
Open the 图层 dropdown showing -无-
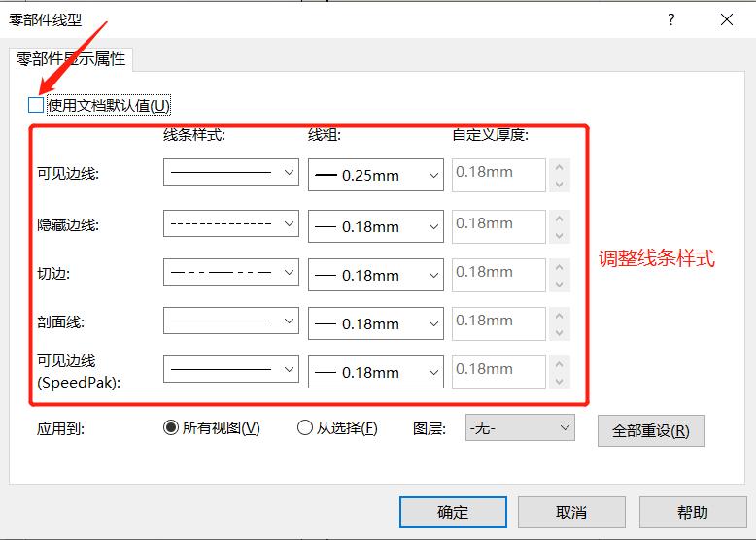coord(520,427)
